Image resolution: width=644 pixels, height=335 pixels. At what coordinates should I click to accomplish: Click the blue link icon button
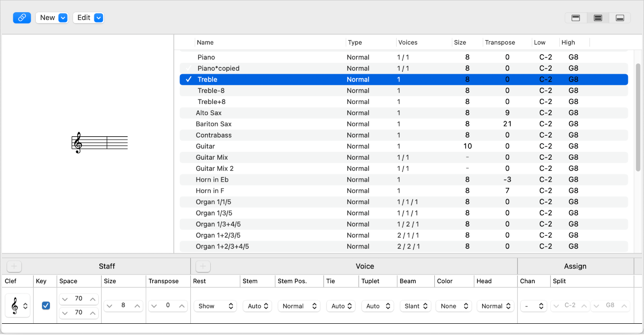[x=22, y=18]
